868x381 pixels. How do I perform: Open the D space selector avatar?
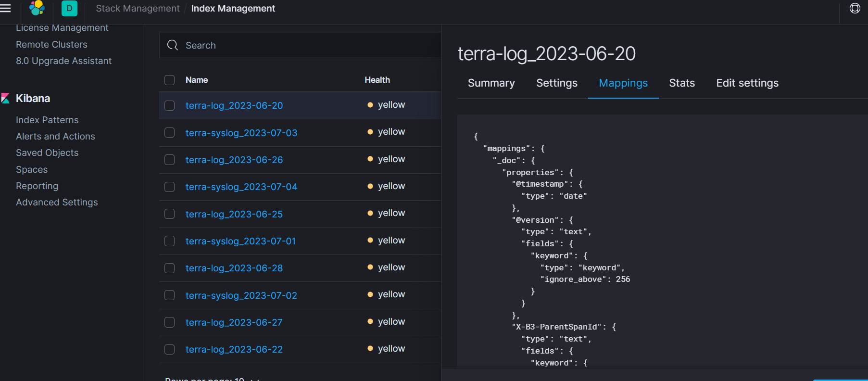69,8
